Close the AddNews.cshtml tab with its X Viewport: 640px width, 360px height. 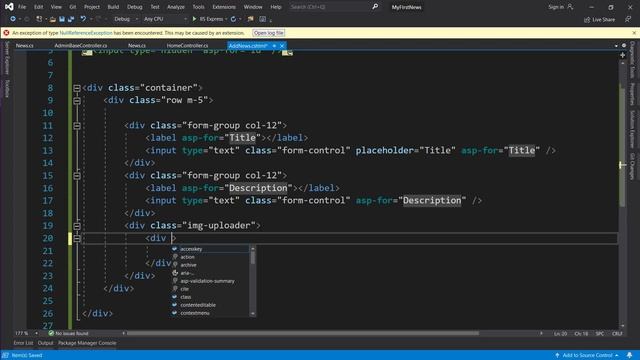pyautogui.click(x=282, y=46)
